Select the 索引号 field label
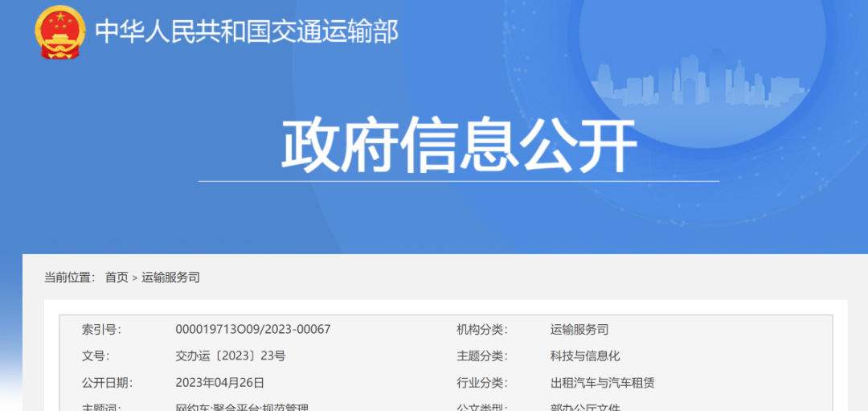Image resolution: width=868 pixels, height=411 pixels. 100,330
